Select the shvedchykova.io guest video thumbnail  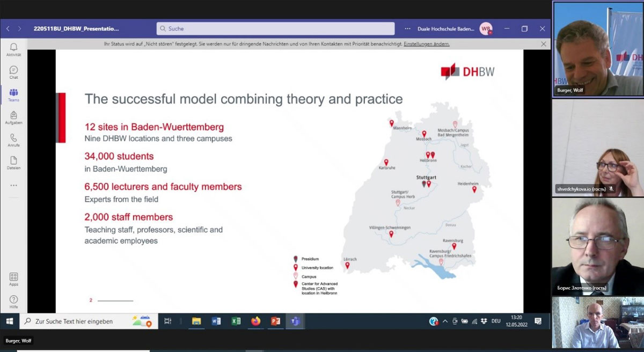598,148
